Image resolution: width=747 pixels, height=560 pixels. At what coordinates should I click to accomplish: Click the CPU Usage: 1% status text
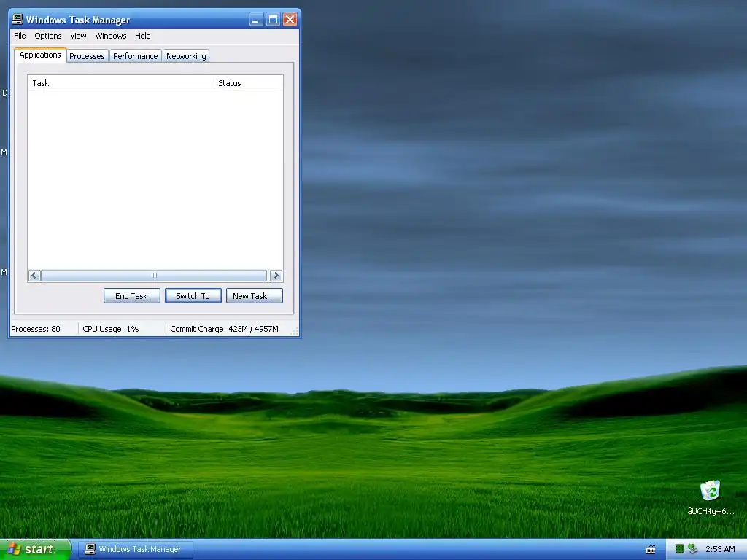(x=111, y=329)
